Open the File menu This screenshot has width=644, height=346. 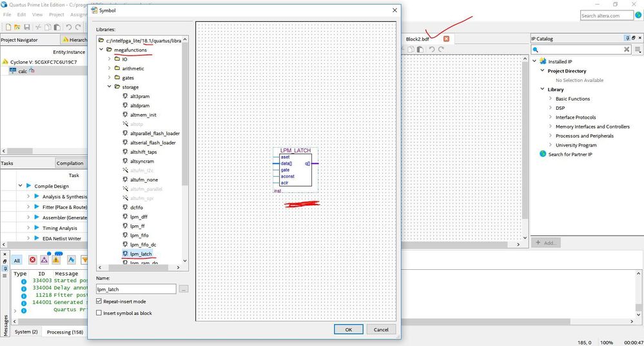pyautogui.click(x=7, y=14)
